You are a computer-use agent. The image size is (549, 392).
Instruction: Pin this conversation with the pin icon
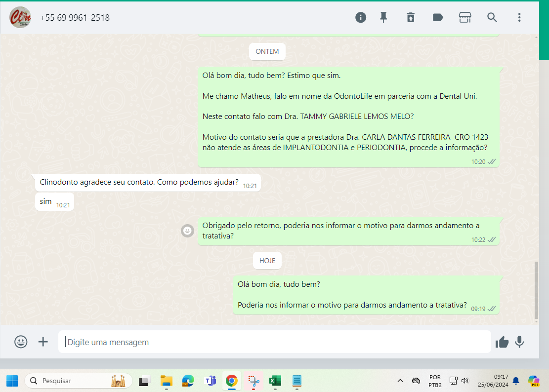coord(384,17)
